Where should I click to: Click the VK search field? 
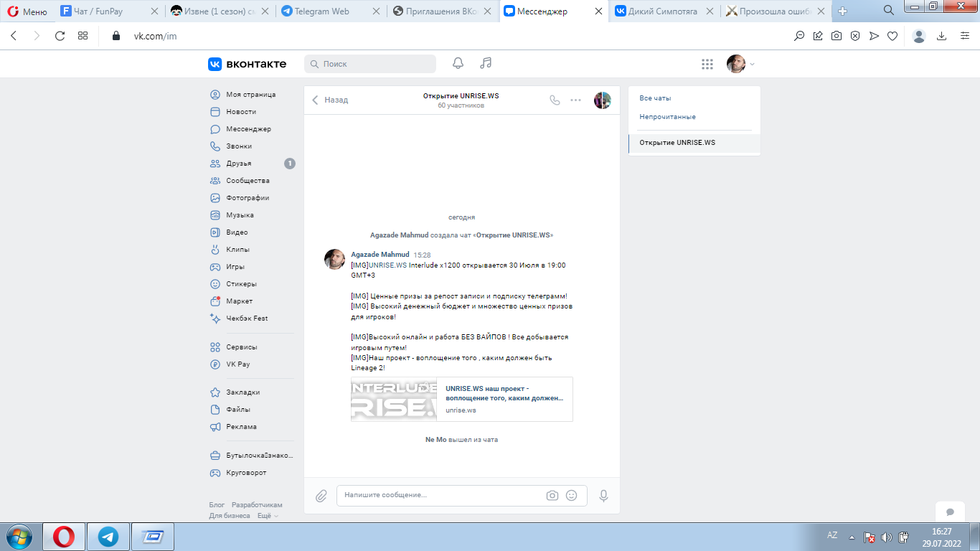370,64
